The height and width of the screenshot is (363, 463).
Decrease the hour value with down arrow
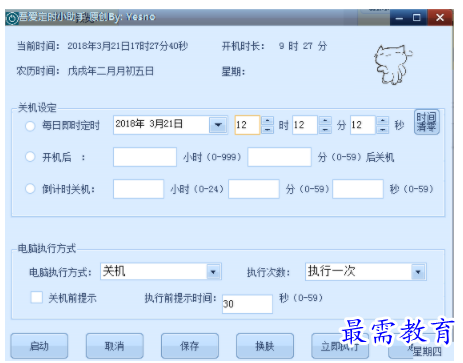tap(267, 130)
